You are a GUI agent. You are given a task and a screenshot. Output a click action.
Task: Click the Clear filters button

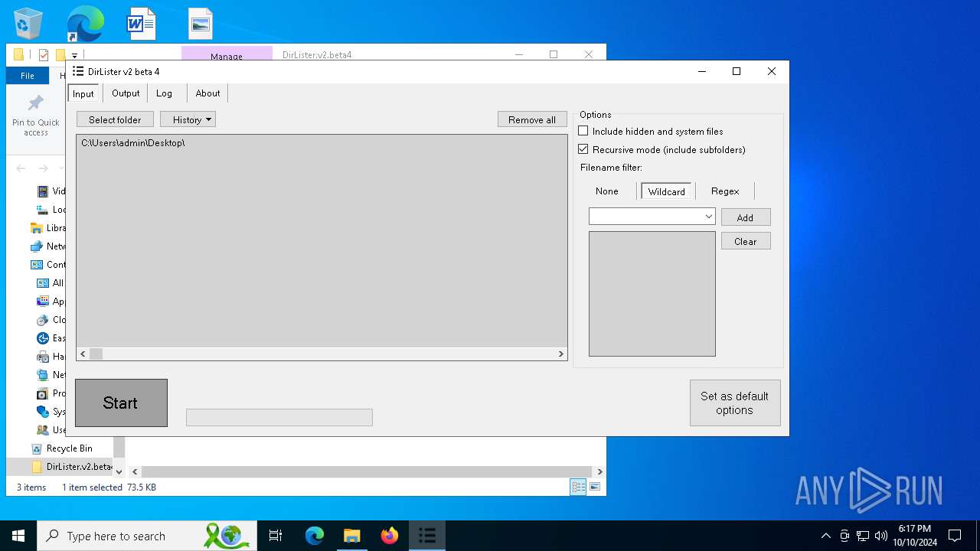tap(745, 241)
